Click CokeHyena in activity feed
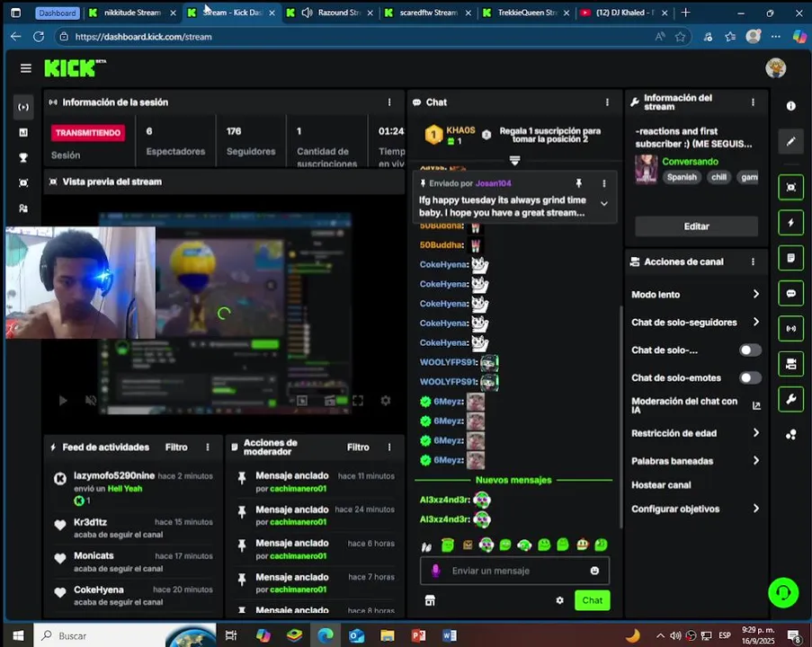This screenshot has height=647, width=812. (98, 589)
